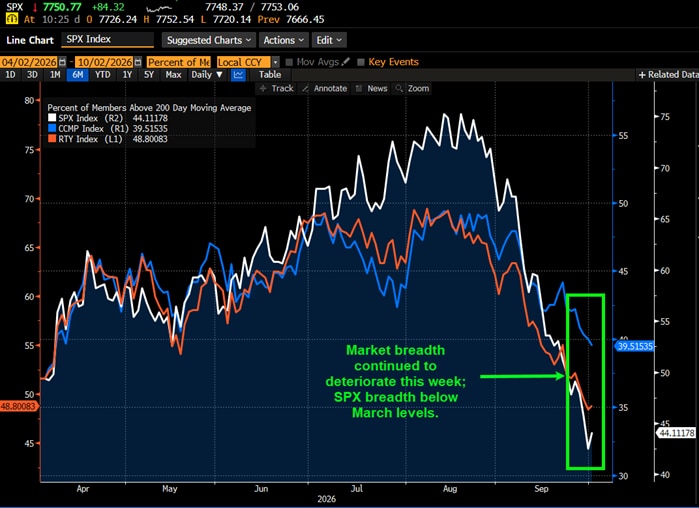Click the end date field 10/02/2026
Screen dimensions: 699x508
(105, 62)
